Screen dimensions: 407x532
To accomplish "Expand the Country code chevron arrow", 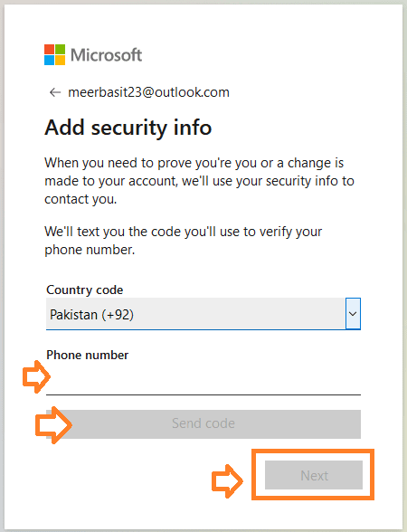I will coord(353,313).
